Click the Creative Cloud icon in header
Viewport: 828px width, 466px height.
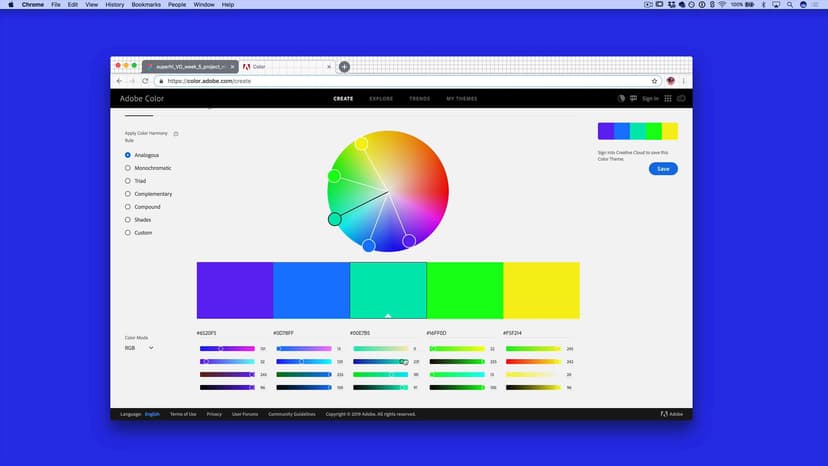click(x=682, y=98)
